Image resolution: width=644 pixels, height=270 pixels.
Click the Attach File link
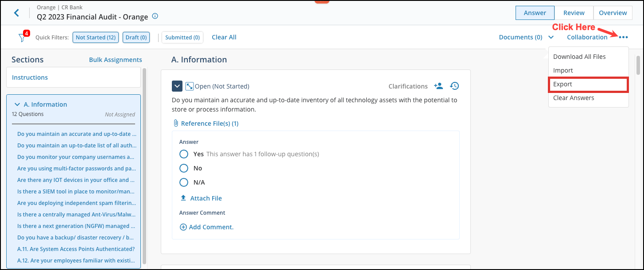tap(206, 198)
